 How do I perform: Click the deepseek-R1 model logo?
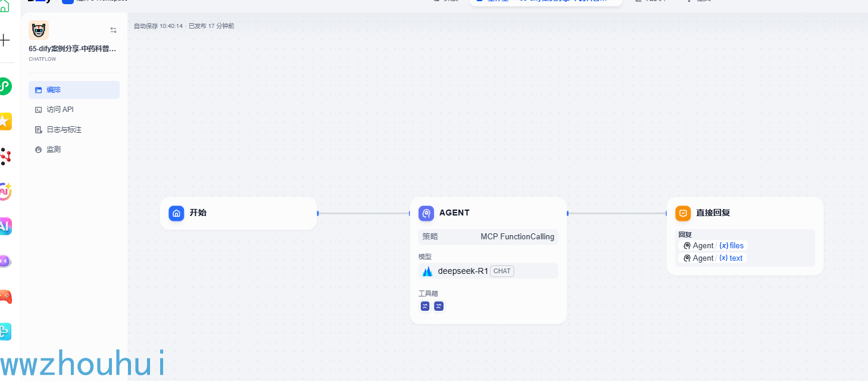pos(427,271)
